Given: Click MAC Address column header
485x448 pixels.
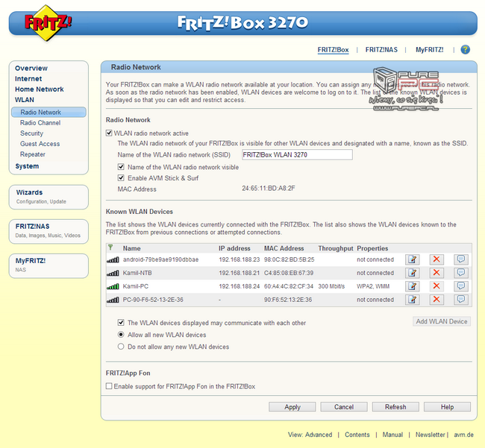Looking at the screenshot, I should (284, 248).
